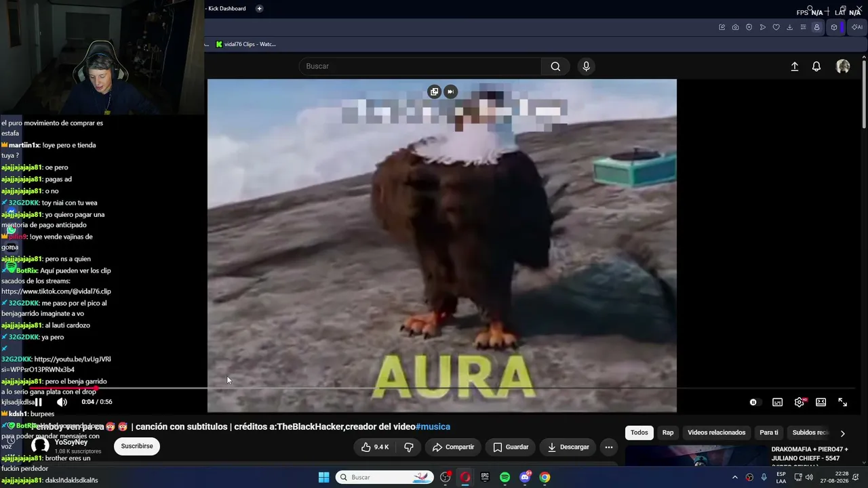Click the Suscribirse button
Viewport: 868px width, 488px height.
[137, 447]
